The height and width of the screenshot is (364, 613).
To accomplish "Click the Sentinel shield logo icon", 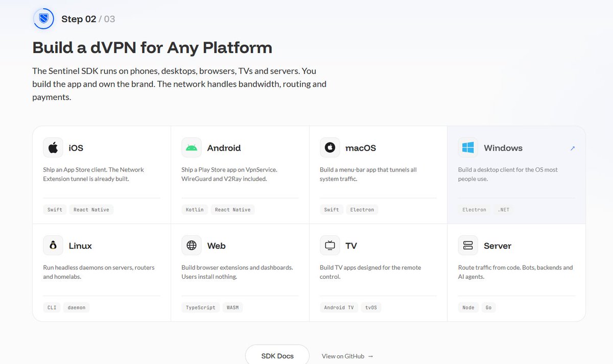I will pos(43,19).
